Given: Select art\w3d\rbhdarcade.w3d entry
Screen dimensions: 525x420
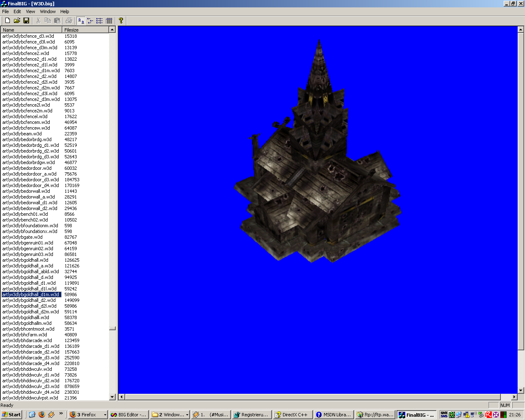Looking at the screenshot, I should tap(27, 340).
